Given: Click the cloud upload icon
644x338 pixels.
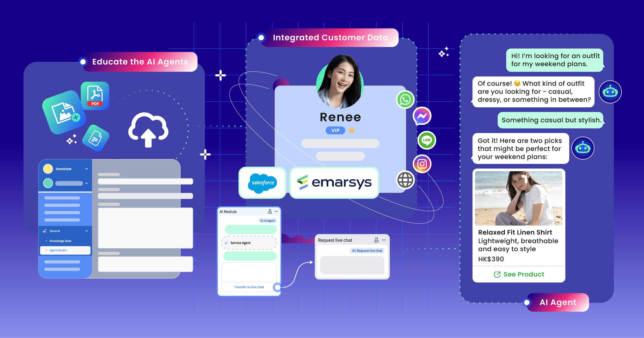Looking at the screenshot, I should tap(148, 130).
